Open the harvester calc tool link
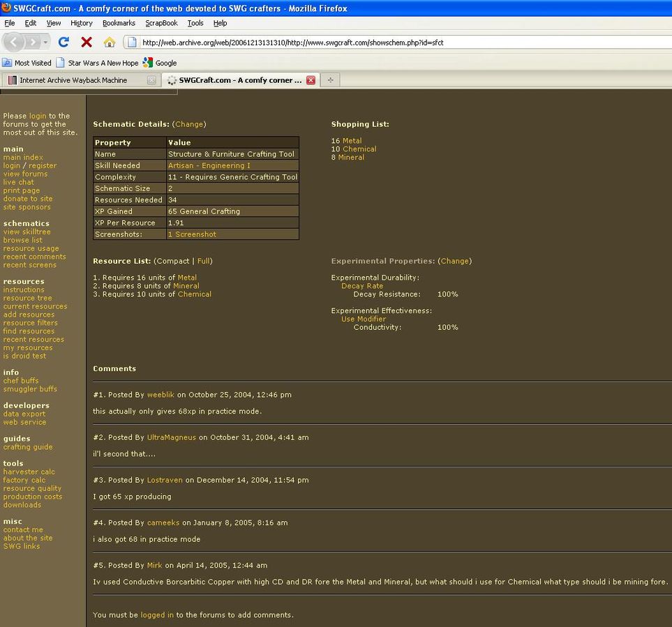 click(29, 472)
